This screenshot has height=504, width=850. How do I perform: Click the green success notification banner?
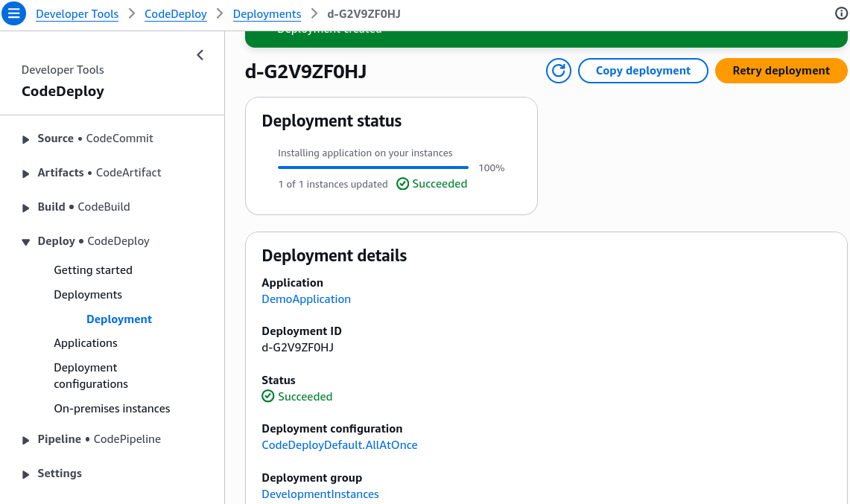546,39
